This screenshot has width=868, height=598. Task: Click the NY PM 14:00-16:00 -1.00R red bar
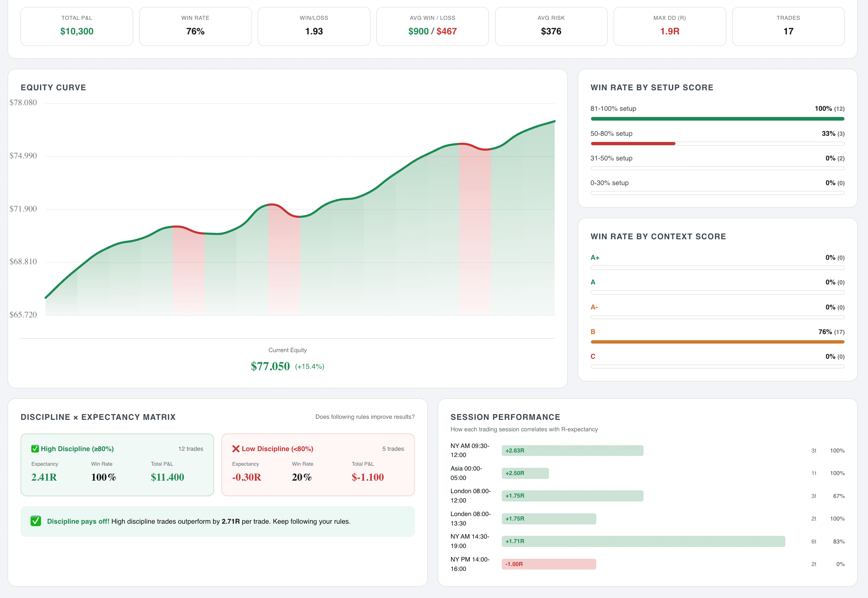549,564
